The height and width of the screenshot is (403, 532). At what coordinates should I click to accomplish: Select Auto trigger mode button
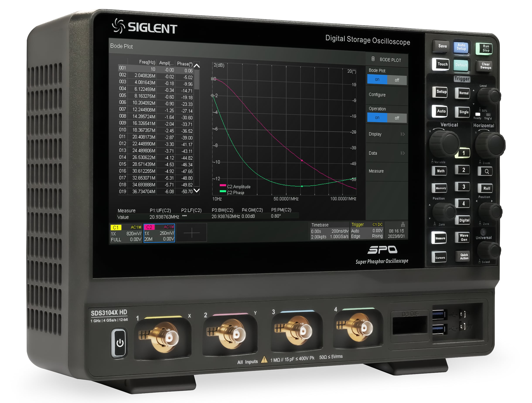click(440, 111)
